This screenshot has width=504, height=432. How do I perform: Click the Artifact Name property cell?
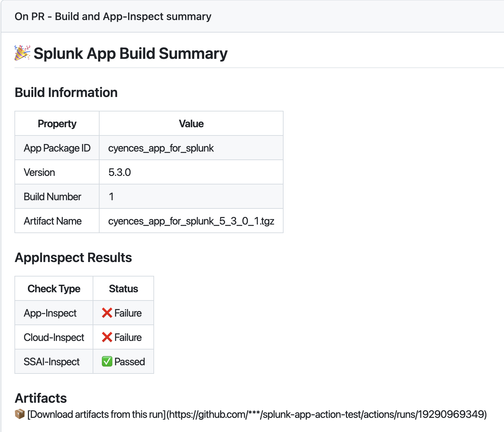[x=57, y=221]
